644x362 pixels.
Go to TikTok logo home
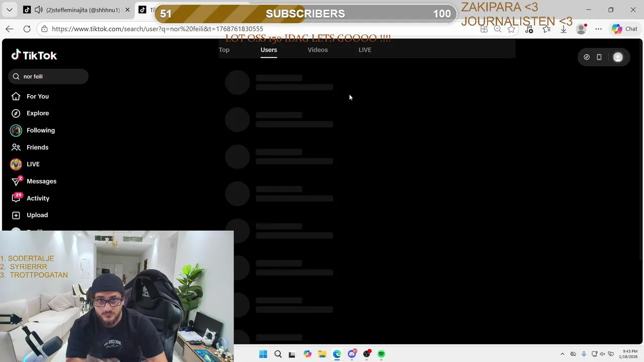(34, 55)
